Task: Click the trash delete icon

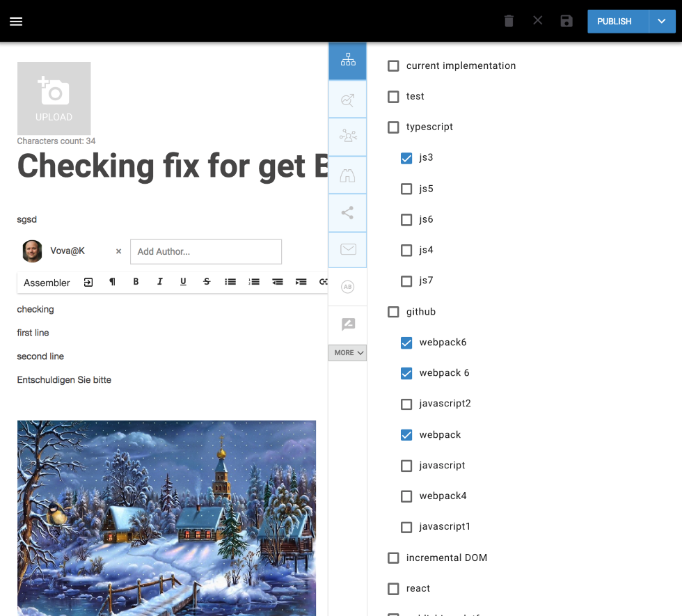Action: (x=509, y=21)
